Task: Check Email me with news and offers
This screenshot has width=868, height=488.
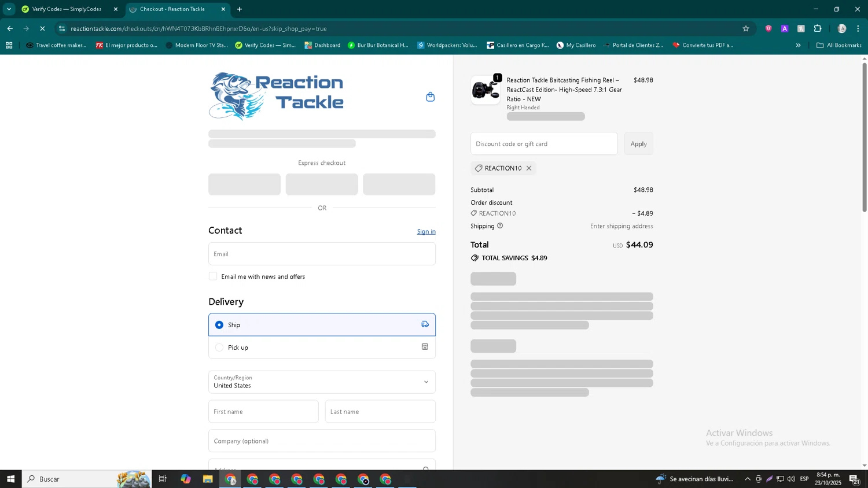Action: [x=213, y=276]
